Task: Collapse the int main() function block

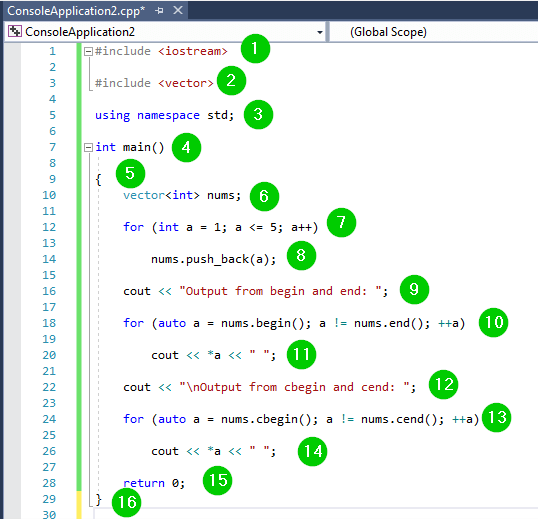Action: [88, 148]
